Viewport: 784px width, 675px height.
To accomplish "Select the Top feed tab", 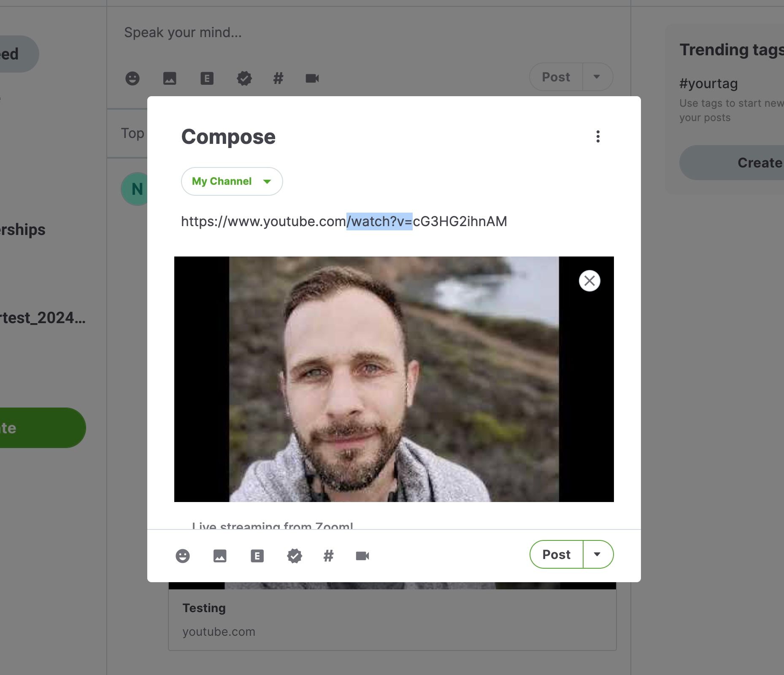I will (132, 133).
